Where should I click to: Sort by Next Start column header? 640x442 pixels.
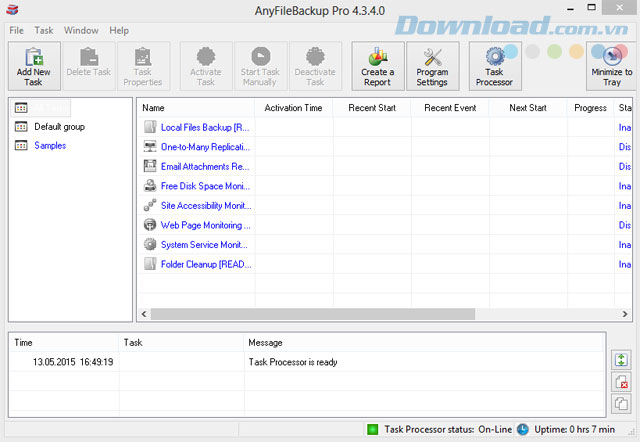tap(528, 108)
